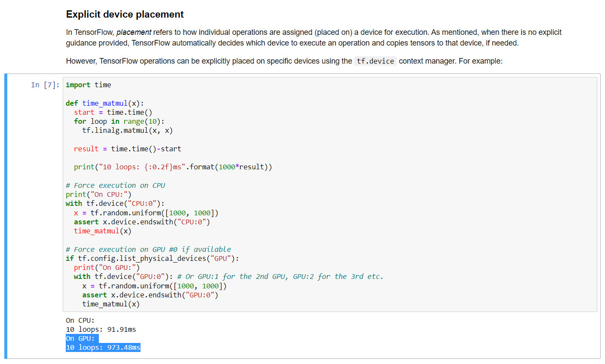Click the blue selected-cell bar on the left edge

6,216
